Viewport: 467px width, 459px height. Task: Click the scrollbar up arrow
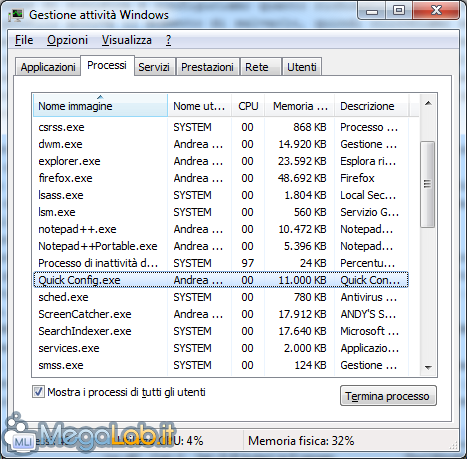pyautogui.click(x=428, y=103)
